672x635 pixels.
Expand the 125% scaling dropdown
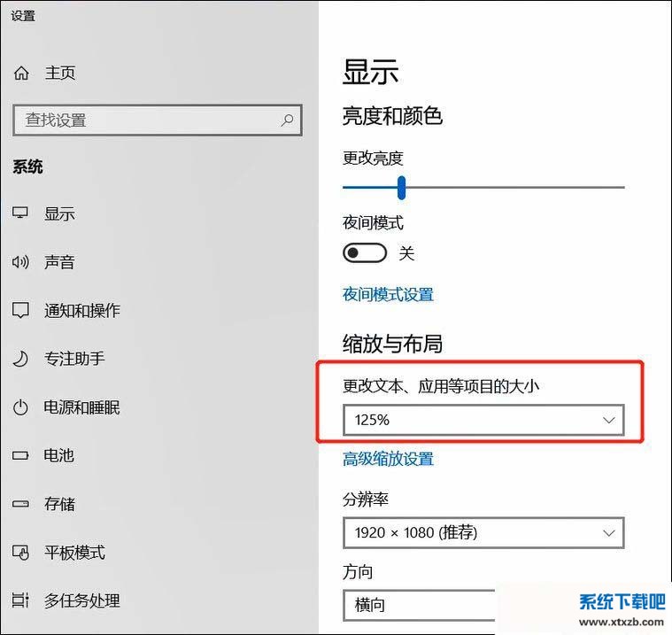(x=483, y=420)
